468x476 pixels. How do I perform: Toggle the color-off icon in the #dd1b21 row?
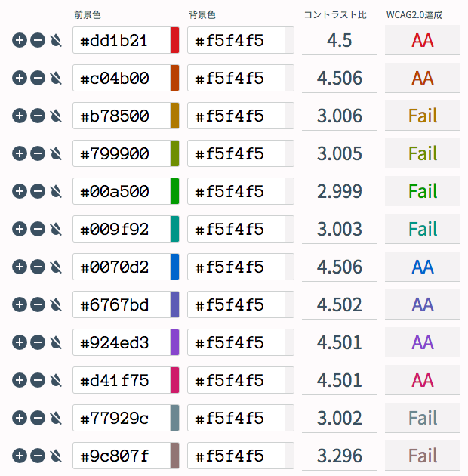(x=56, y=40)
